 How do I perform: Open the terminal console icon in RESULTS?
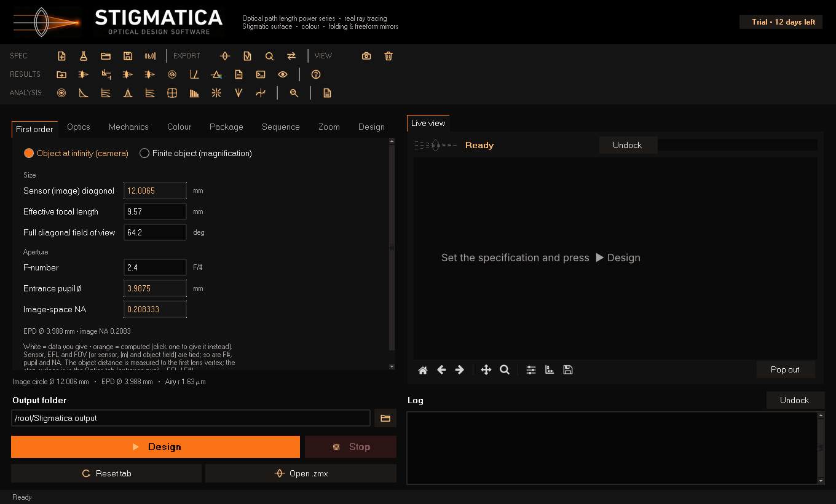(261, 74)
